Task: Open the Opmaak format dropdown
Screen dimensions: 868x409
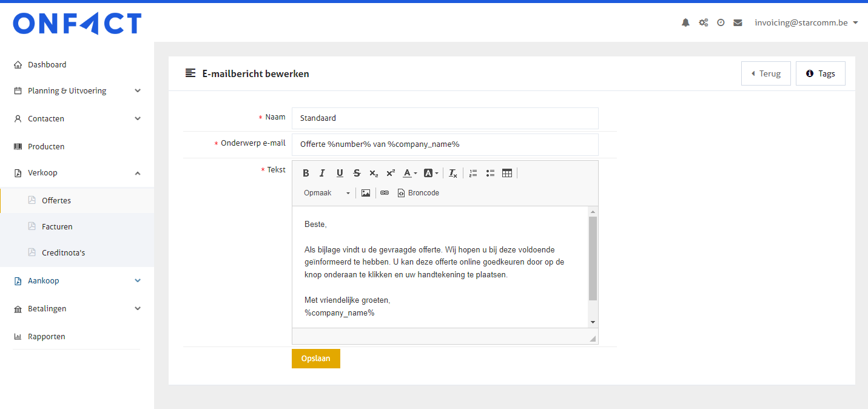Action: pos(326,193)
